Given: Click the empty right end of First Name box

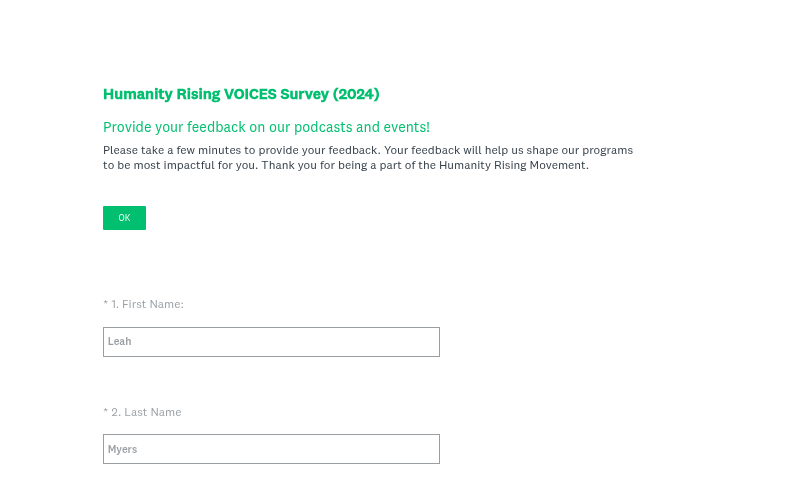Looking at the screenshot, I should 420,342.
